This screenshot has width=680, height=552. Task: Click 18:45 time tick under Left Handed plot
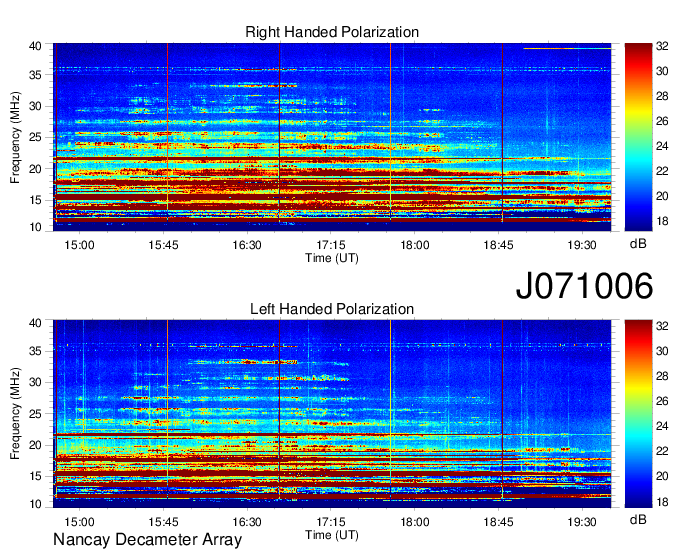tap(498, 522)
